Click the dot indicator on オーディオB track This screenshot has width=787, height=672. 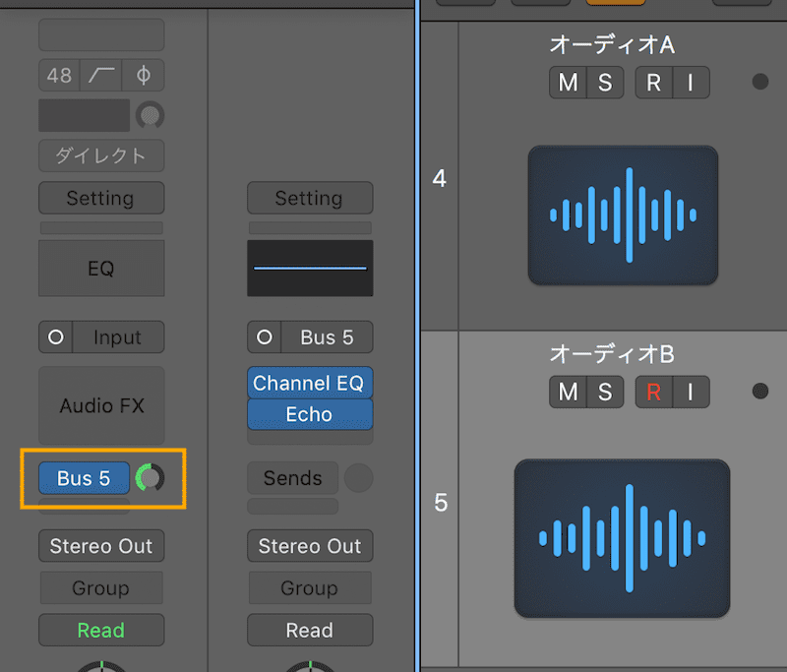tap(760, 391)
